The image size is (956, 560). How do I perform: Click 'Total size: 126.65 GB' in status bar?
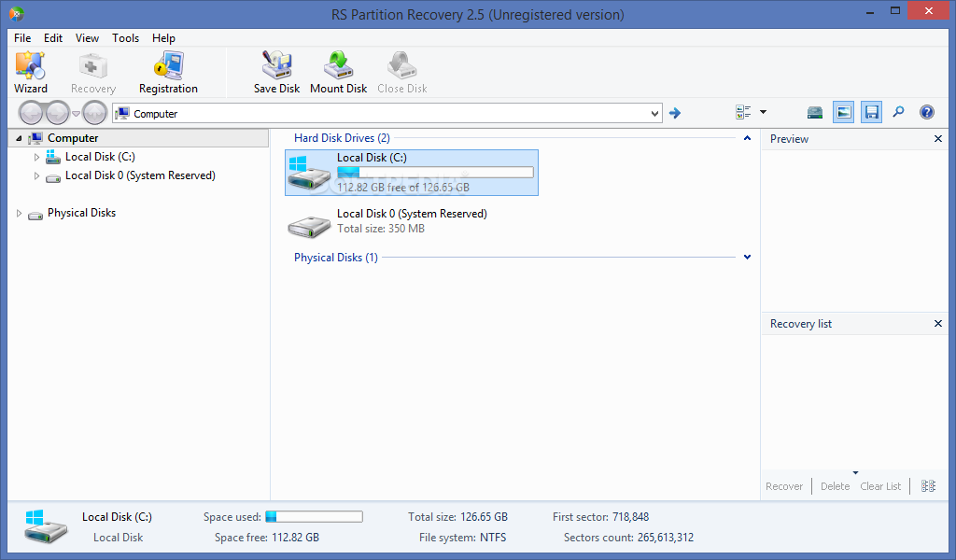457,517
